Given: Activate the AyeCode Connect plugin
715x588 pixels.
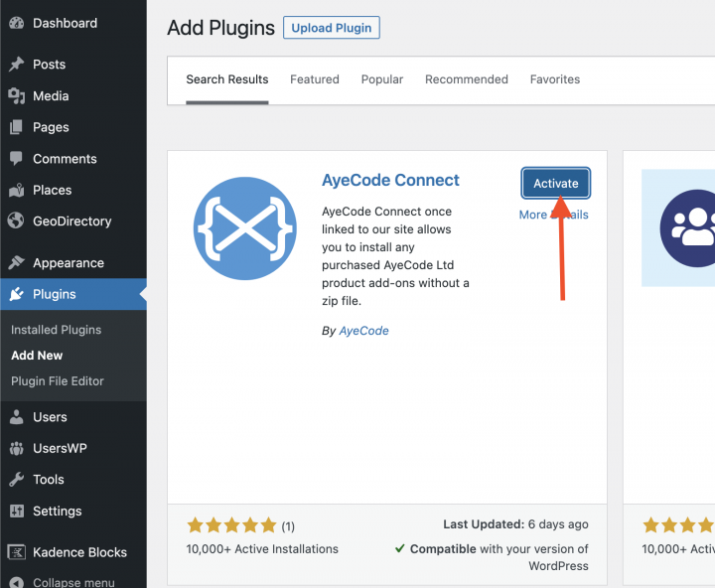Looking at the screenshot, I should coord(556,184).
